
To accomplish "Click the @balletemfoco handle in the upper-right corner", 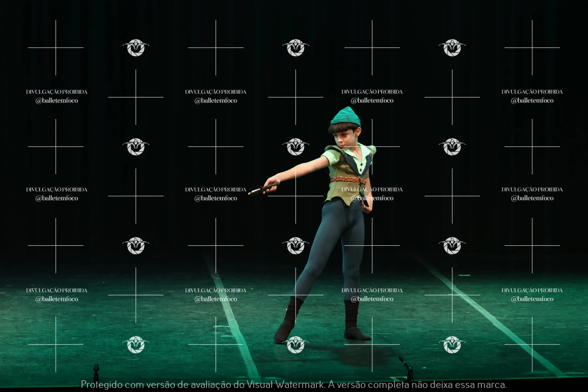I will point(532,101).
